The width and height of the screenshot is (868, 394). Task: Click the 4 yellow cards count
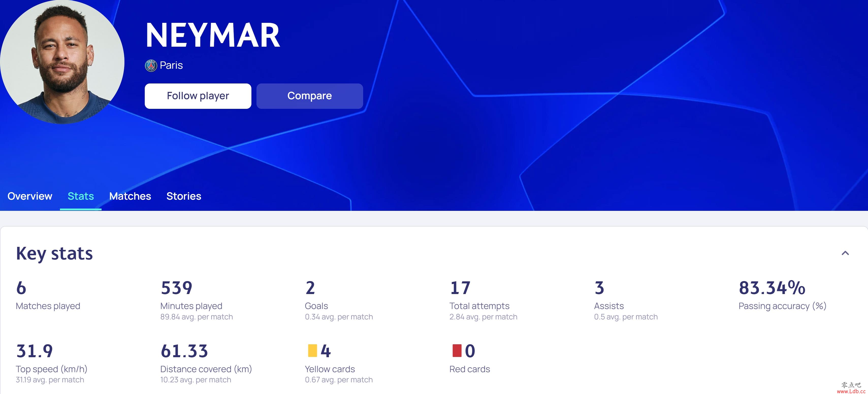click(x=326, y=351)
